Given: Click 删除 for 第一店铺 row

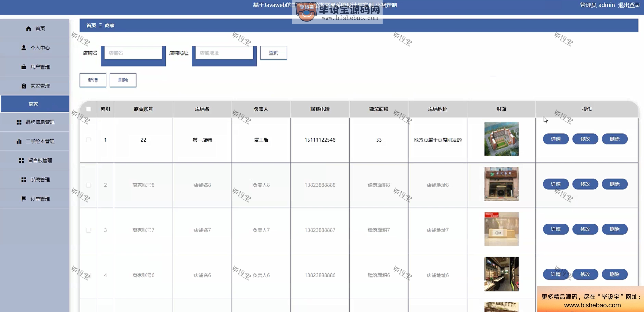Looking at the screenshot, I should [614, 139].
